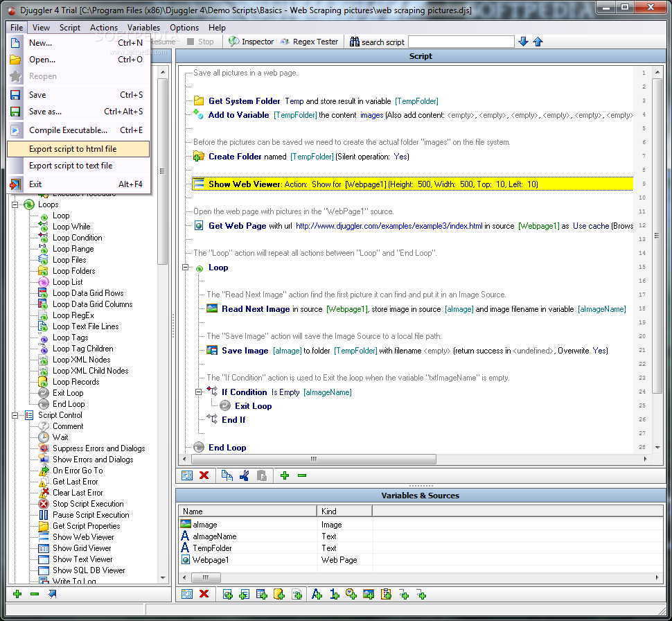
Task: Click the actions tree scrollbar down arrow
Action: click(x=162, y=578)
